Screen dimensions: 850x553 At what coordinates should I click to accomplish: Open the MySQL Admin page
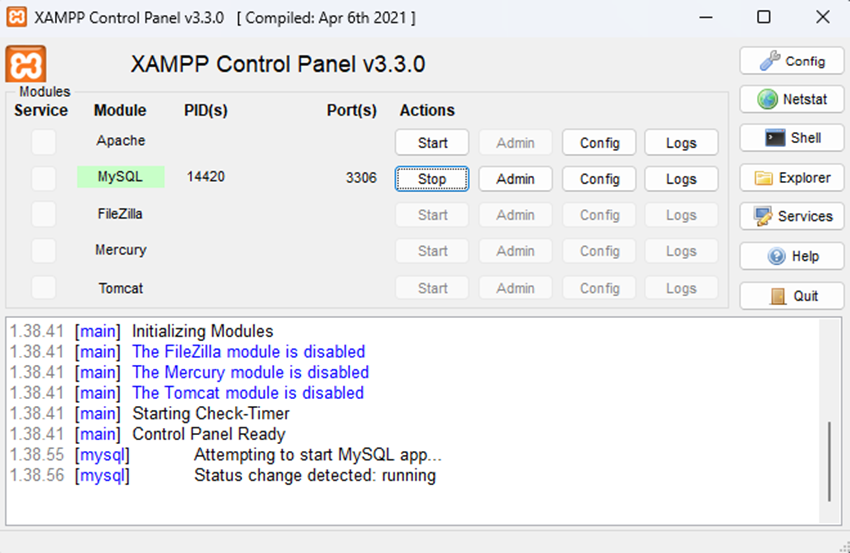point(516,179)
